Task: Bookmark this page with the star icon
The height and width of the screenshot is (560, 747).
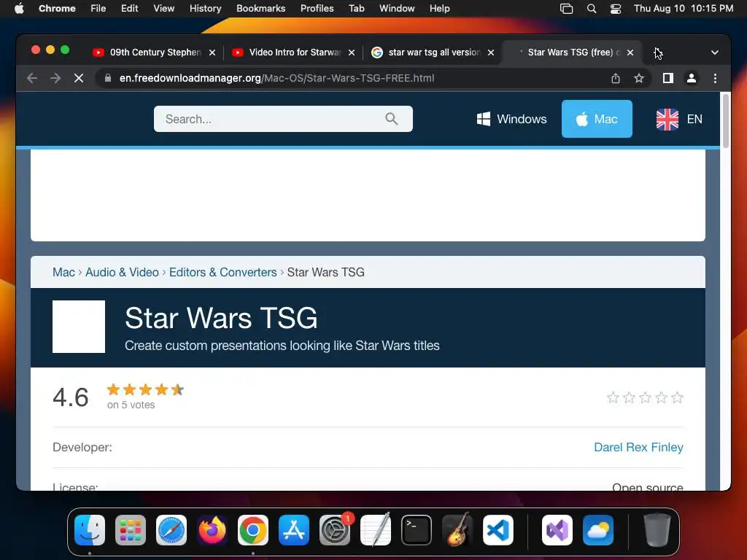Action: 639,78
